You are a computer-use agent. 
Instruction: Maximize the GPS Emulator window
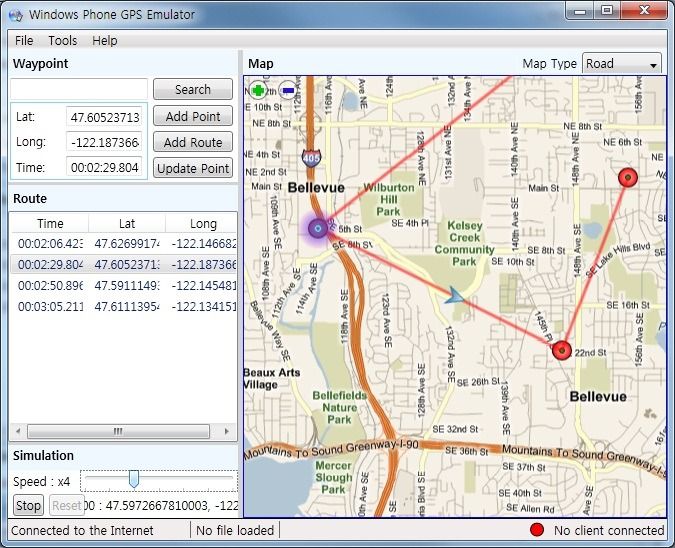[607, 11]
